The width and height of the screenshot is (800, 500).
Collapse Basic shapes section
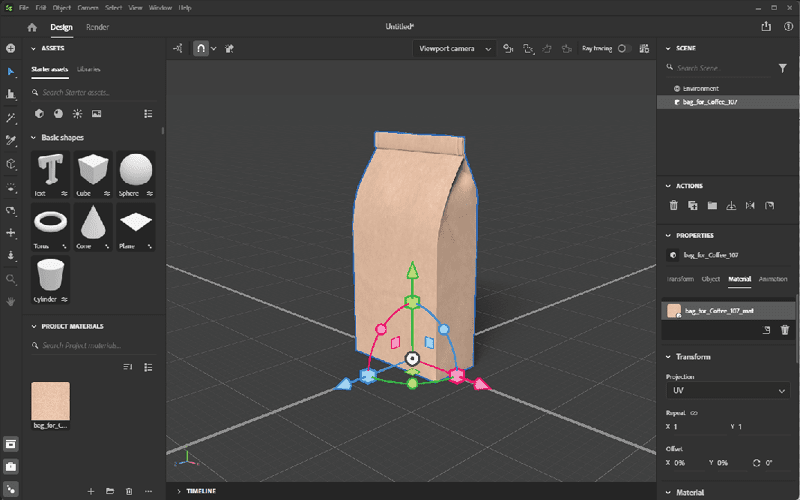point(34,138)
